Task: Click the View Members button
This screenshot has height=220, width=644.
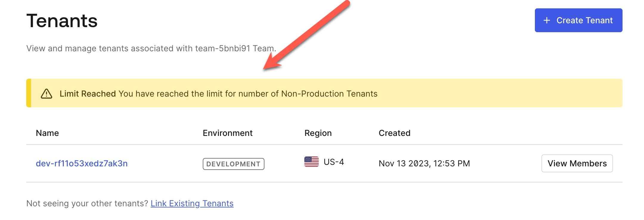Action: pos(577,163)
